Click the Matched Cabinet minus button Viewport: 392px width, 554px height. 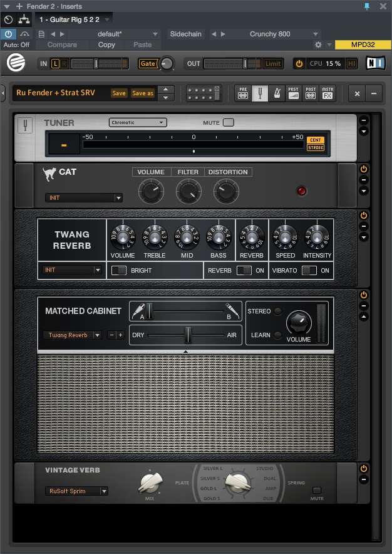[111, 335]
